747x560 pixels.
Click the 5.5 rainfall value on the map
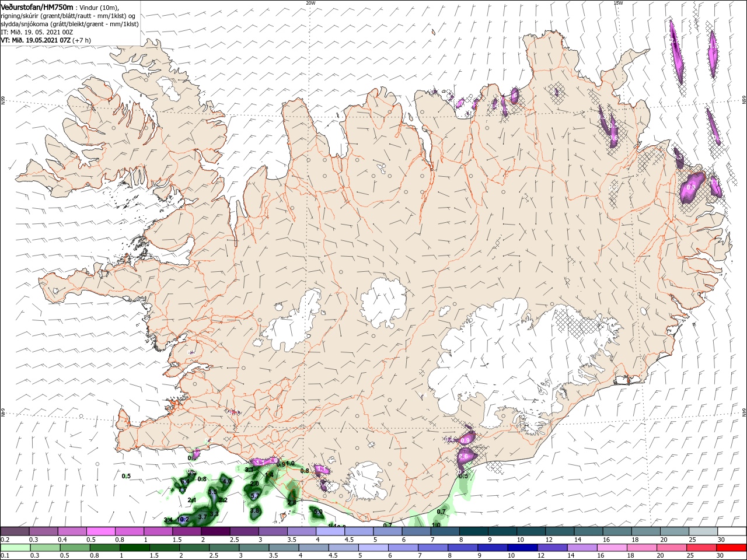[212, 492]
